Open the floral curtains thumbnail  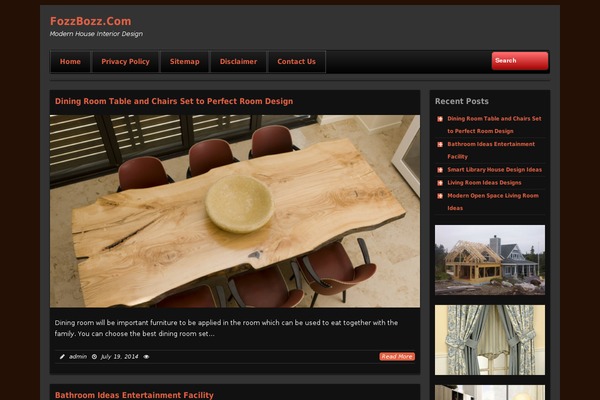click(x=490, y=340)
